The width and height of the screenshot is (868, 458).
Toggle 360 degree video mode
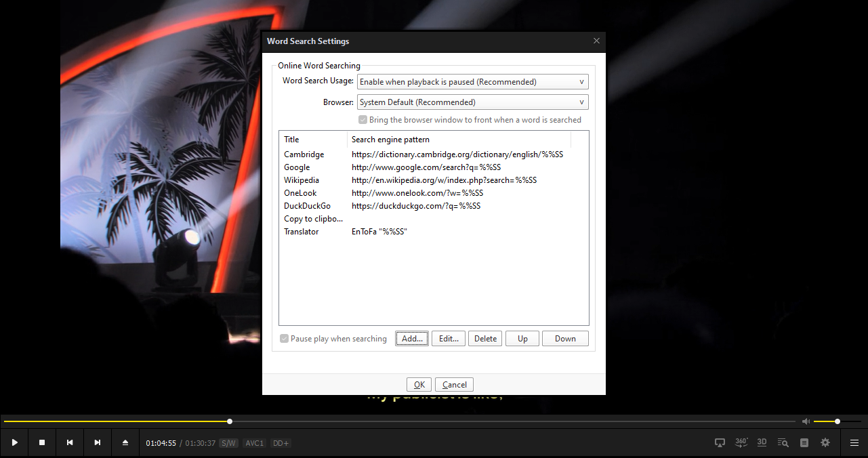point(741,442)
